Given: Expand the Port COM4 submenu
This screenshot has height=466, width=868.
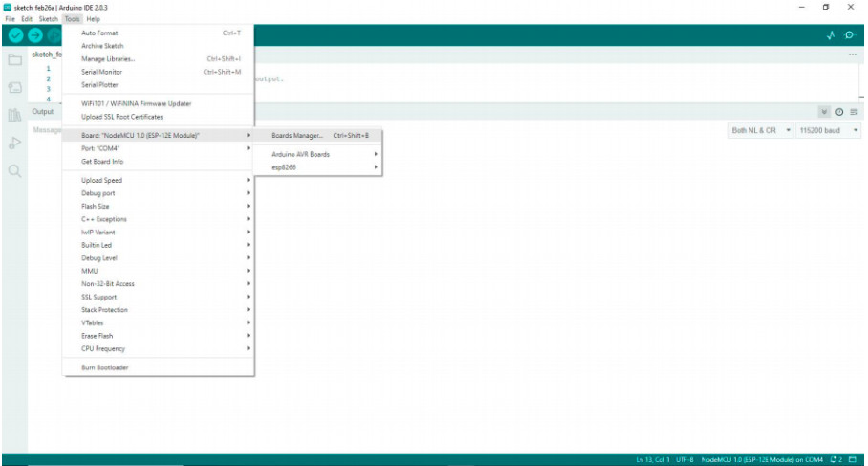Looking at the screenshot, I should click(159, 148).
